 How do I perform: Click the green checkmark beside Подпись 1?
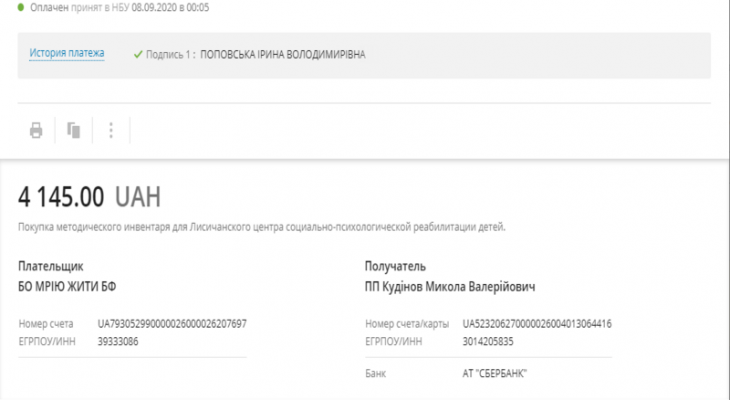(138, 54)
